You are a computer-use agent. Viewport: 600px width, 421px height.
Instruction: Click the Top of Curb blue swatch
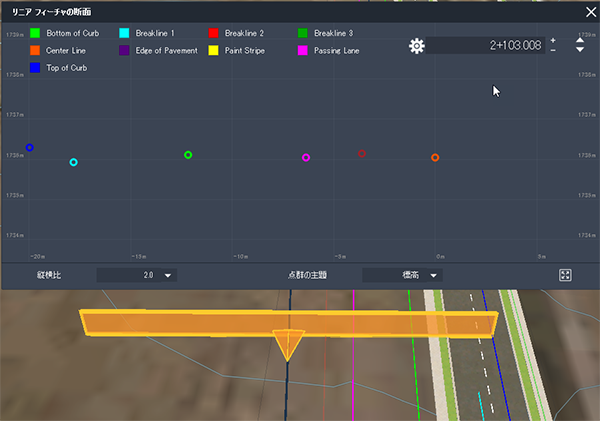[35, 68]
